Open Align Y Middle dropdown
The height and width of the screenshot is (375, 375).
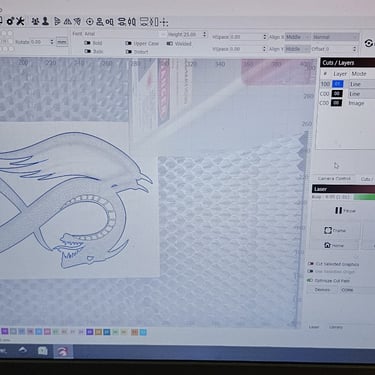297,49
